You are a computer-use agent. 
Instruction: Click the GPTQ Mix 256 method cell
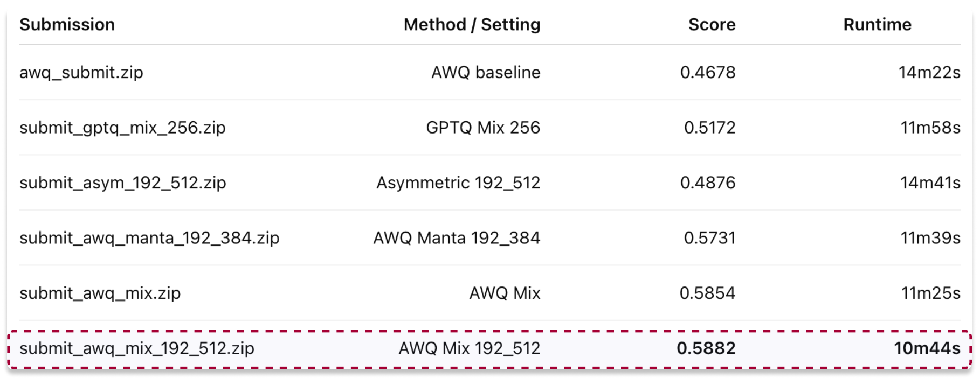click(483, 128)
